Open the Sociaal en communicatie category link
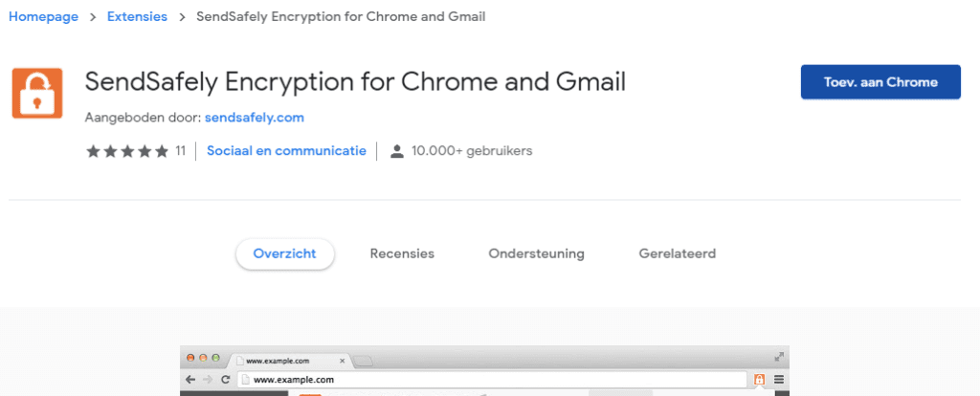The image size is (980, 396). [x=286, y=150]
